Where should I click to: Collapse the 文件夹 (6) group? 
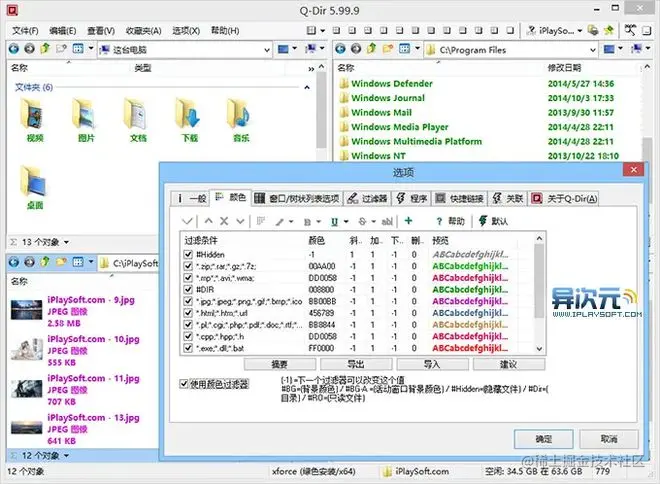(307, 88)
